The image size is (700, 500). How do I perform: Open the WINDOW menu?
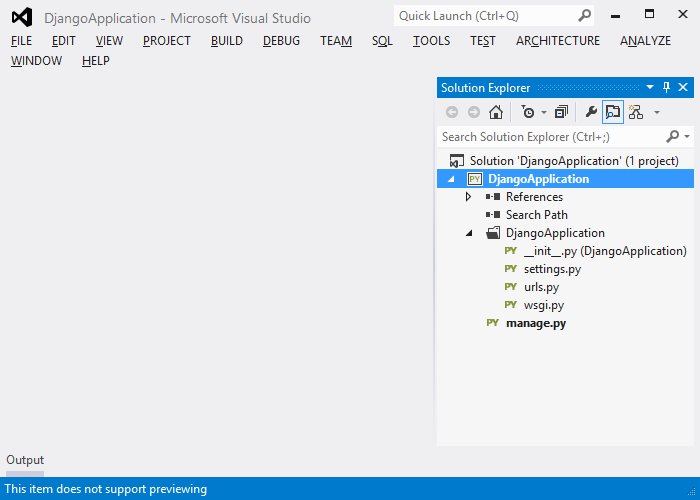coord(36,60)
